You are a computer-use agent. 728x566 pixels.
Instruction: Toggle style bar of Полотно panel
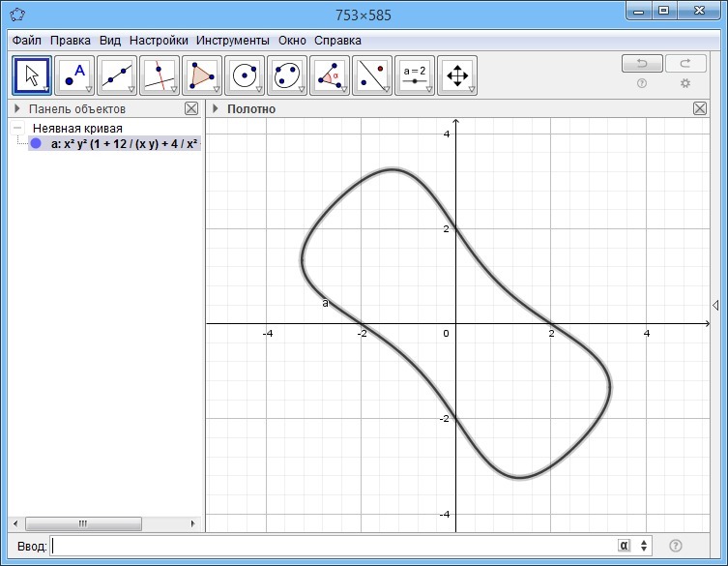216,109
